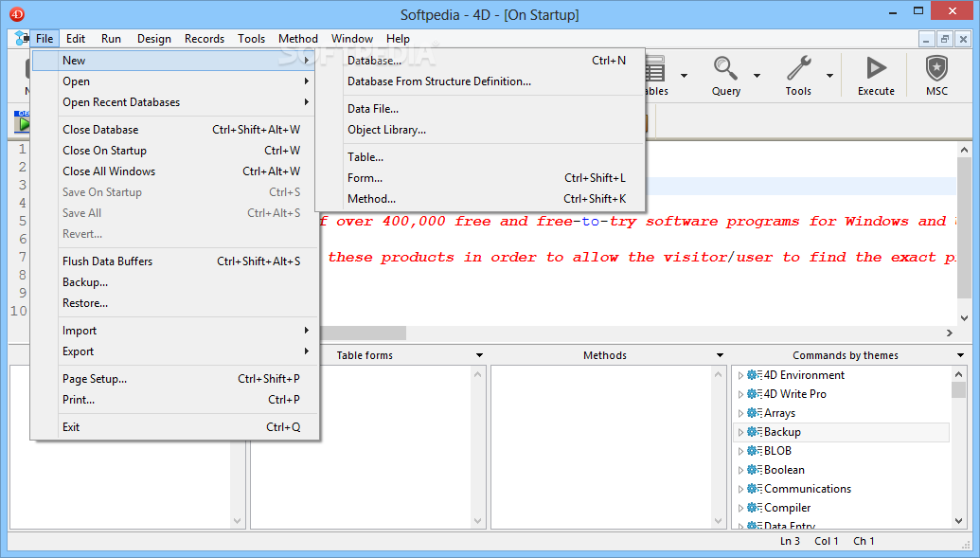This screenshot has width=980, height=558.
Task: Open the Design menu
Action: tap(154, 39)
